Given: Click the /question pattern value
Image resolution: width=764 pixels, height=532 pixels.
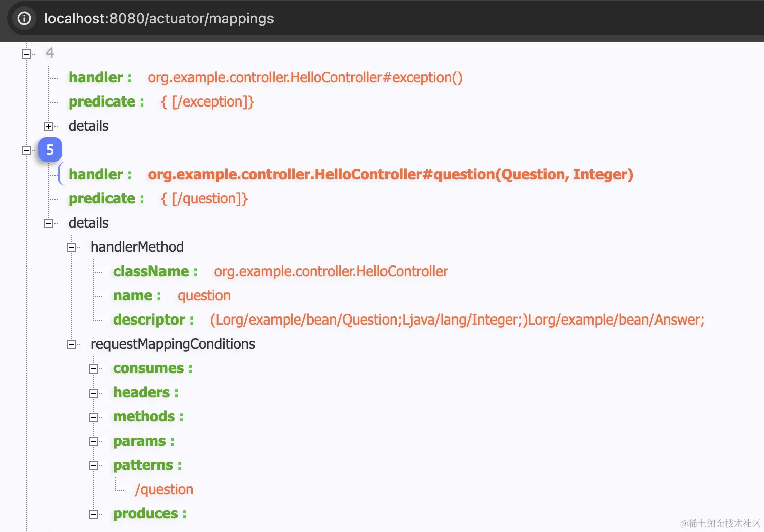Looking at the screenshot, I should (x=164, y=489).
